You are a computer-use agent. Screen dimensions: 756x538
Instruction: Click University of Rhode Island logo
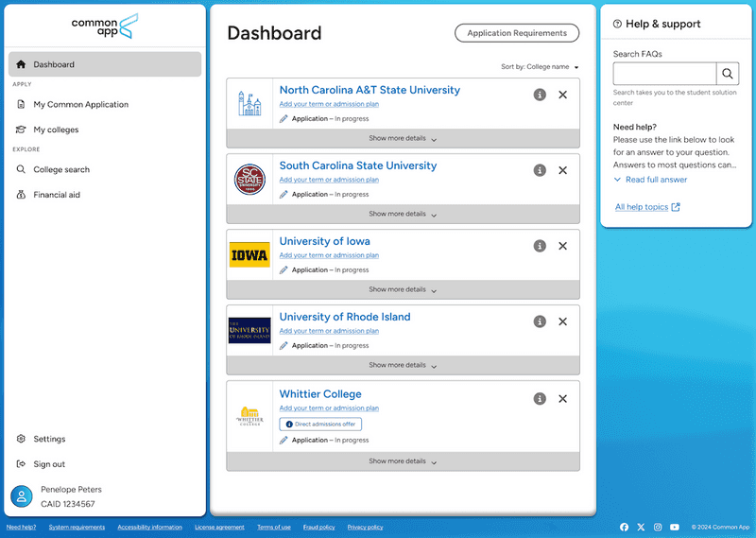tap(249, 331)
